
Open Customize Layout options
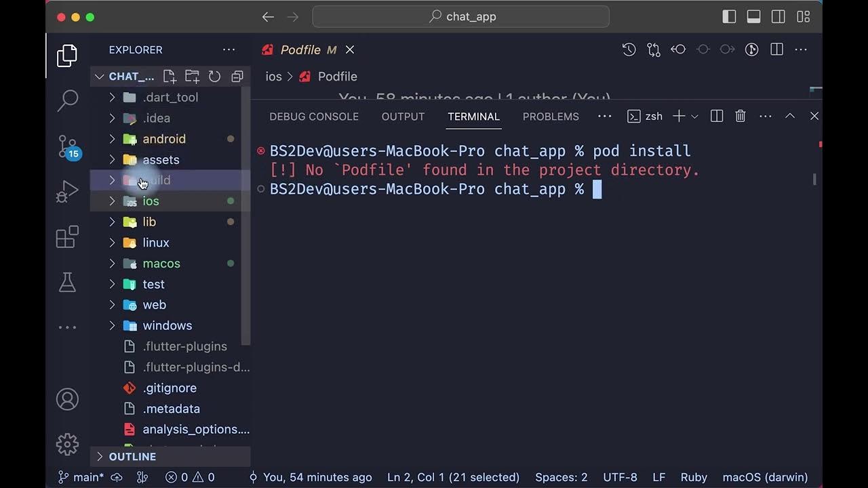point(804,17)
